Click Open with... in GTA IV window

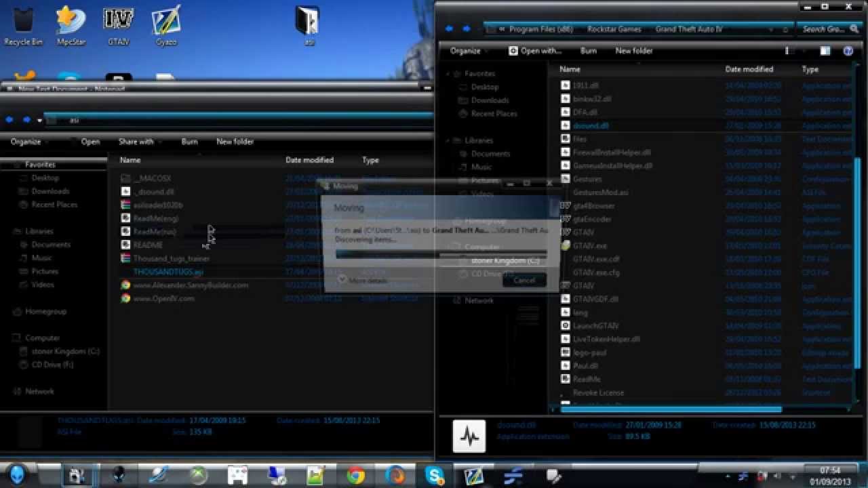click(536, 51)
